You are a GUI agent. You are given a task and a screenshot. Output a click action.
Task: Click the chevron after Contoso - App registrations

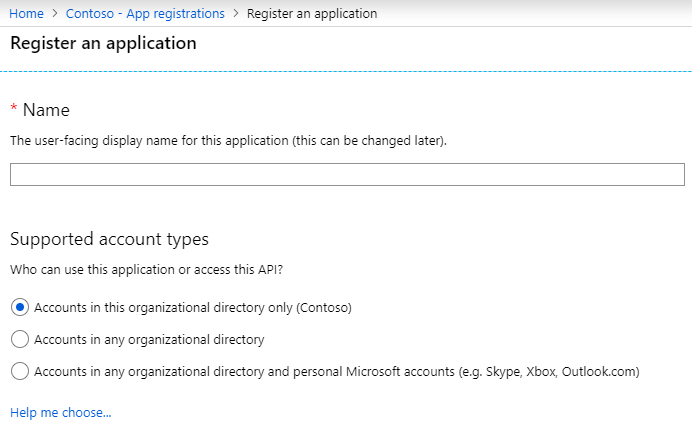[236, 14]
